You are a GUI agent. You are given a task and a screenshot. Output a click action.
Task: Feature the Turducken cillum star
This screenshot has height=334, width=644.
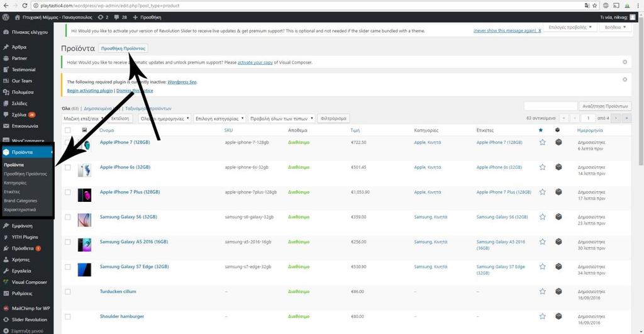click(542, 291)
